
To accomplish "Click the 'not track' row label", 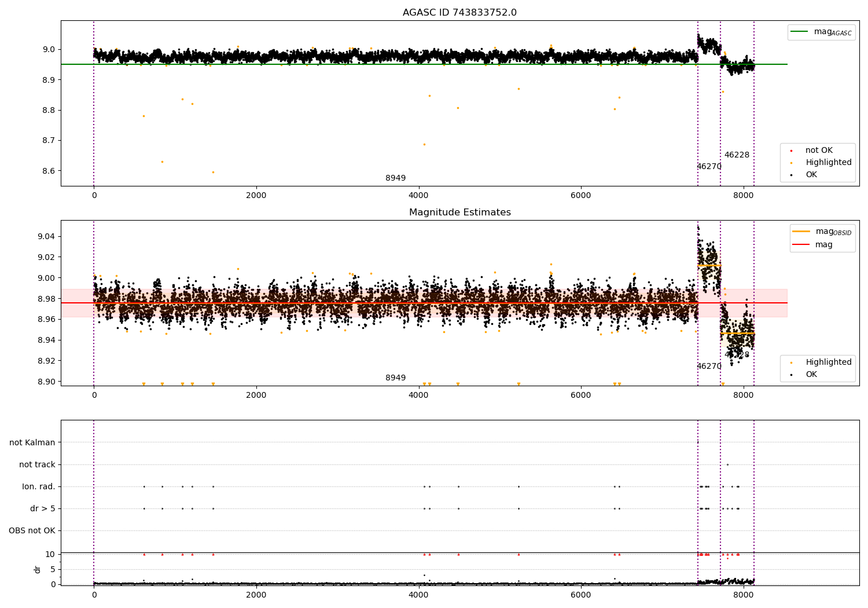I will [37, 465].
